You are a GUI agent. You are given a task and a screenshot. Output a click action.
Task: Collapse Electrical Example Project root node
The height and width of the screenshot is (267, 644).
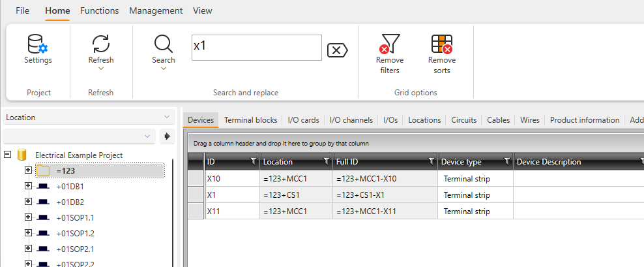[8, 155]
